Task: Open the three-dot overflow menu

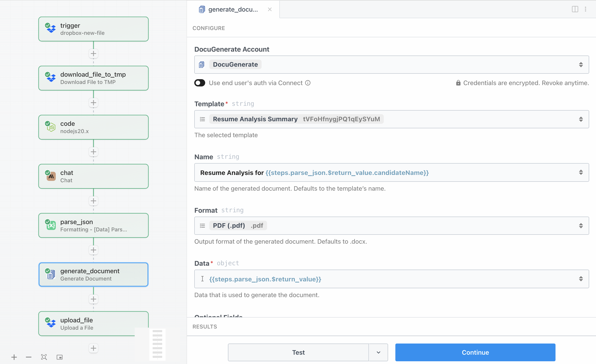Action: pyautogui.click(x=586, y=9)
